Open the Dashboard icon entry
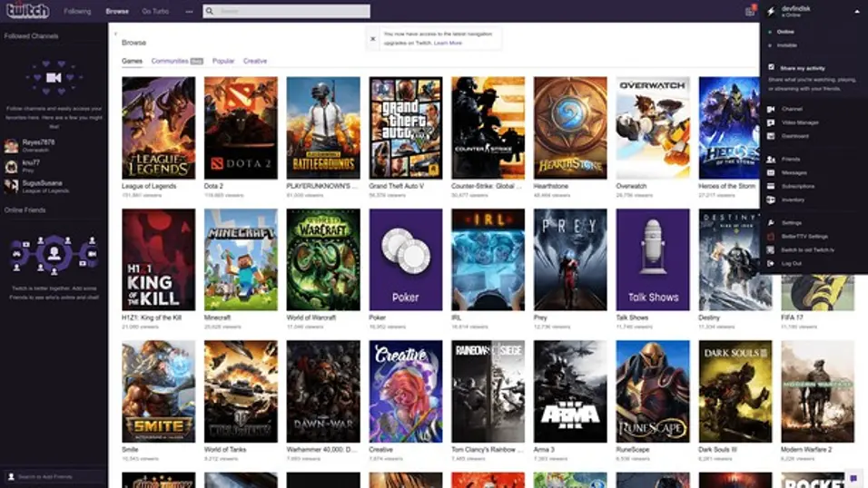The image size is (868, 488). [x=771, y=136]
